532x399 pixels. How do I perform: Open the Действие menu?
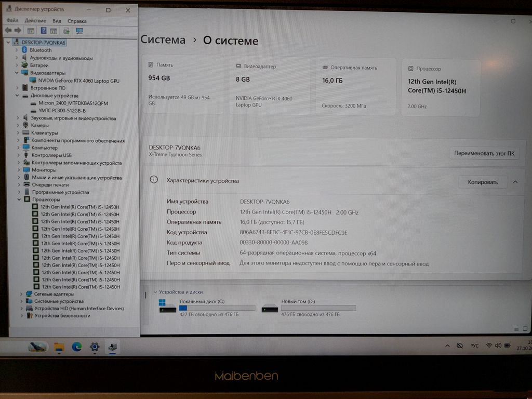click(35, 21)
